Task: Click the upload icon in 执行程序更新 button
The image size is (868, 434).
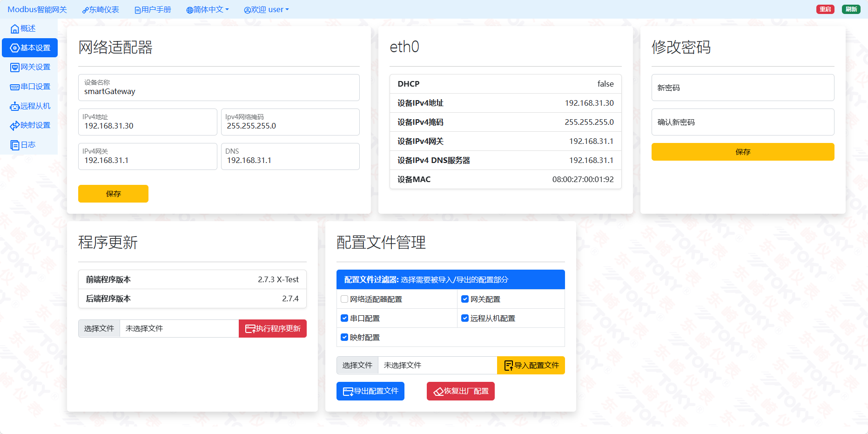Action: 250,329
